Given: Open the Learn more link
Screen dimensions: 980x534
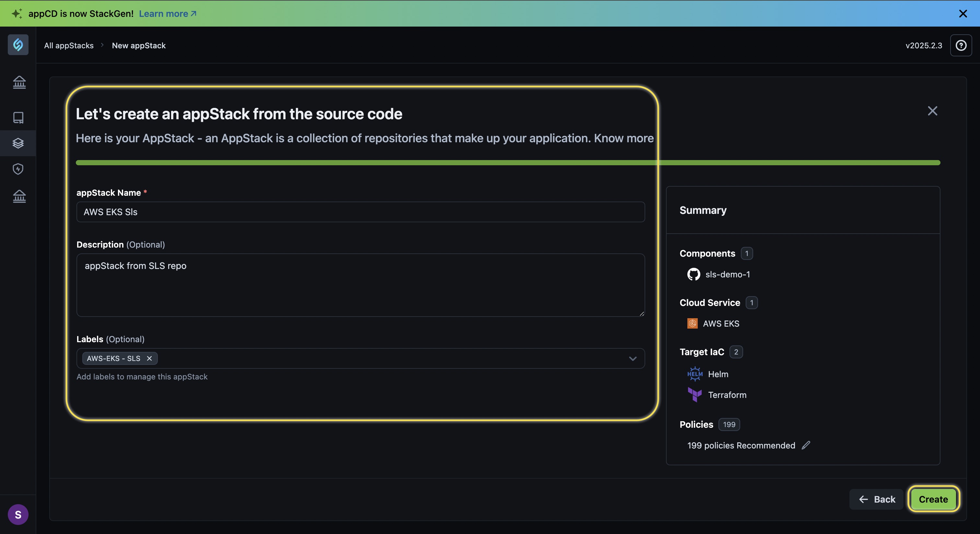Looking at the screenshot, I should [168, 14].
